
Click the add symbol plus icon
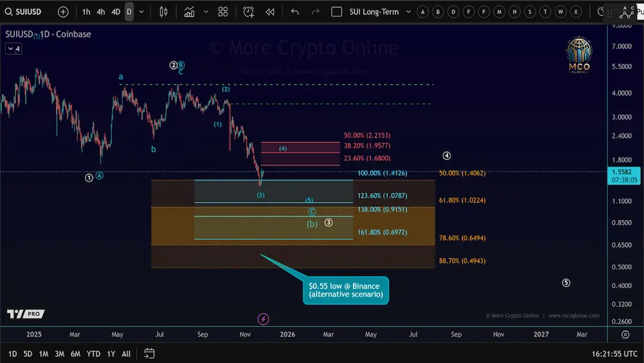tap(63, 12)
